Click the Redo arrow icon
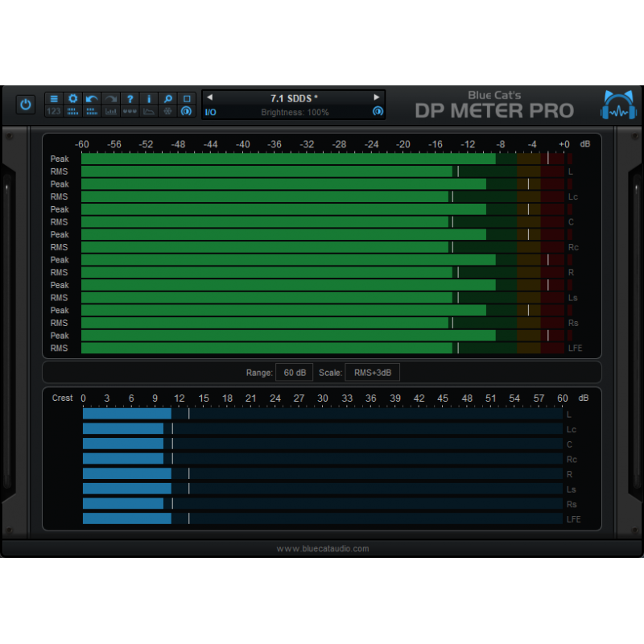This screenshot has width=644, height=644. coord(110,97)
